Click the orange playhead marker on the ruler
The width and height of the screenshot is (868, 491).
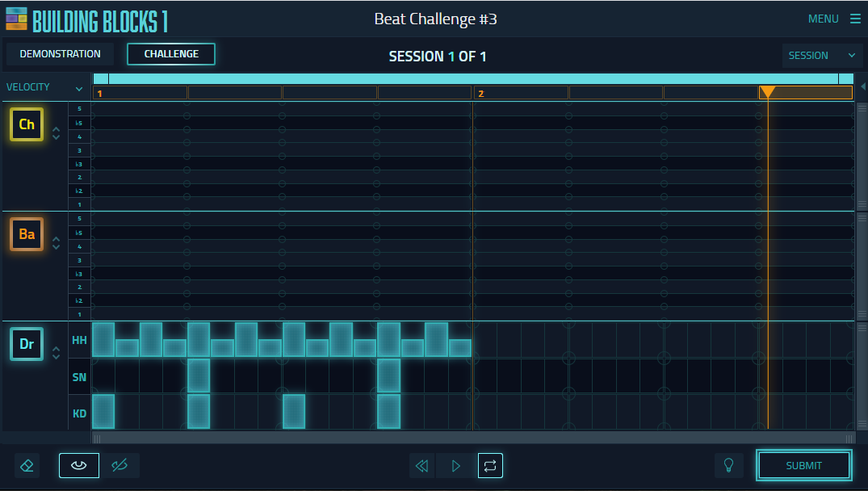click(768, 92)
